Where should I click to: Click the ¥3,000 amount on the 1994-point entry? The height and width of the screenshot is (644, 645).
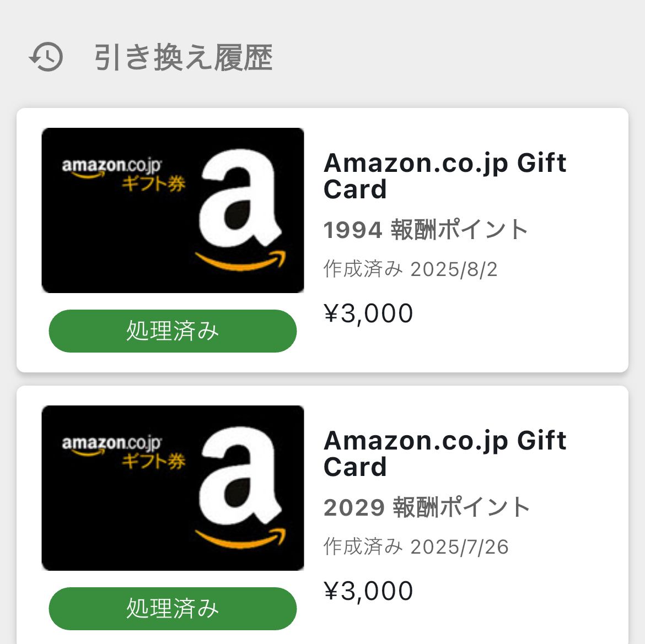coord(368,313)
